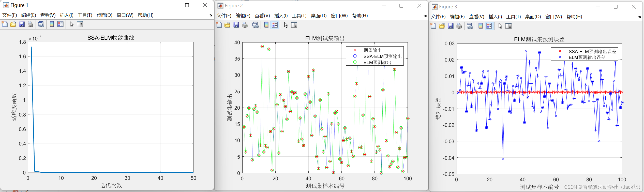Open 桌面(D) menu in Figure 3

pos(533,17)
